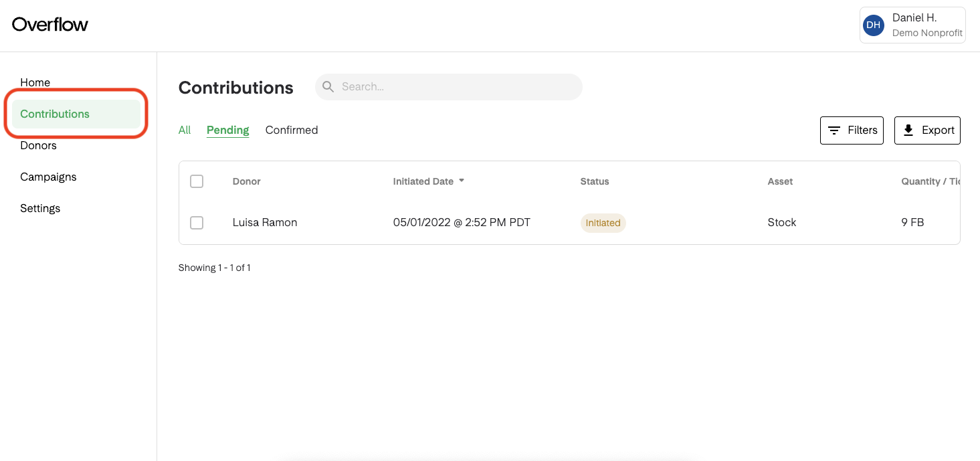Click the 'Showing 1 - 1 of 1' text
Image resolution: width=980 pixels, height=461 pixels.
(215, 268)
